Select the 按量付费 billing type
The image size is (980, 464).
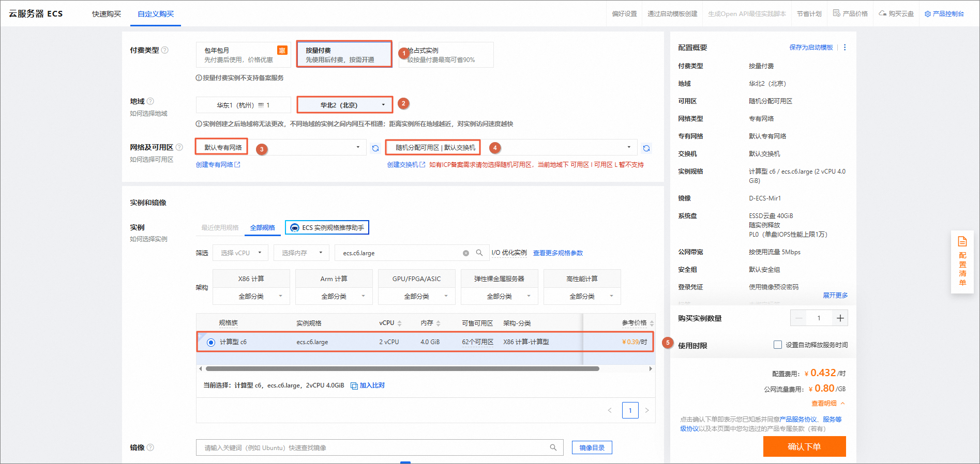(344, 55)
